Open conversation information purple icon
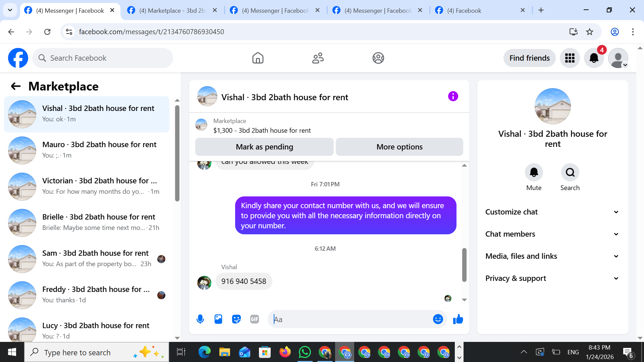 [x=453, y=97]
